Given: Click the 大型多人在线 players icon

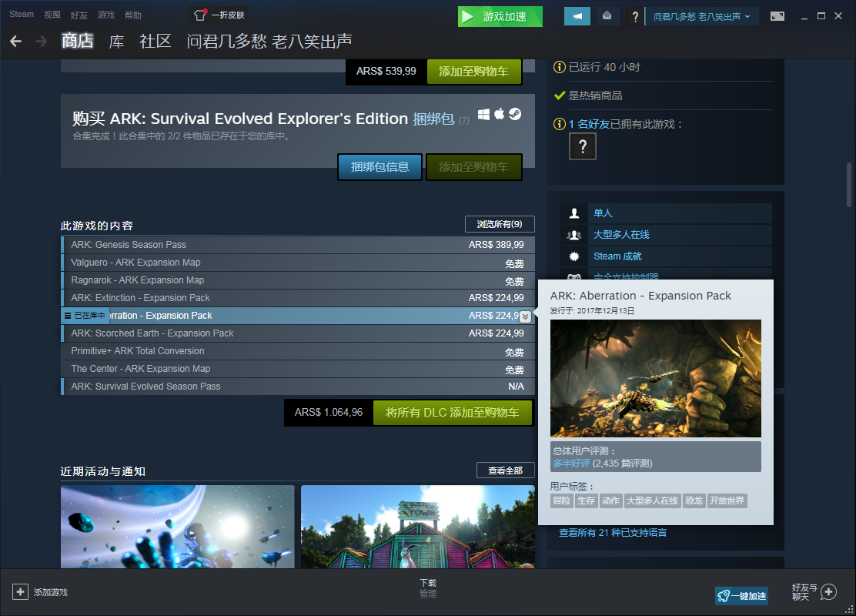Looking at the screenshot, I should tap(574, 235).
